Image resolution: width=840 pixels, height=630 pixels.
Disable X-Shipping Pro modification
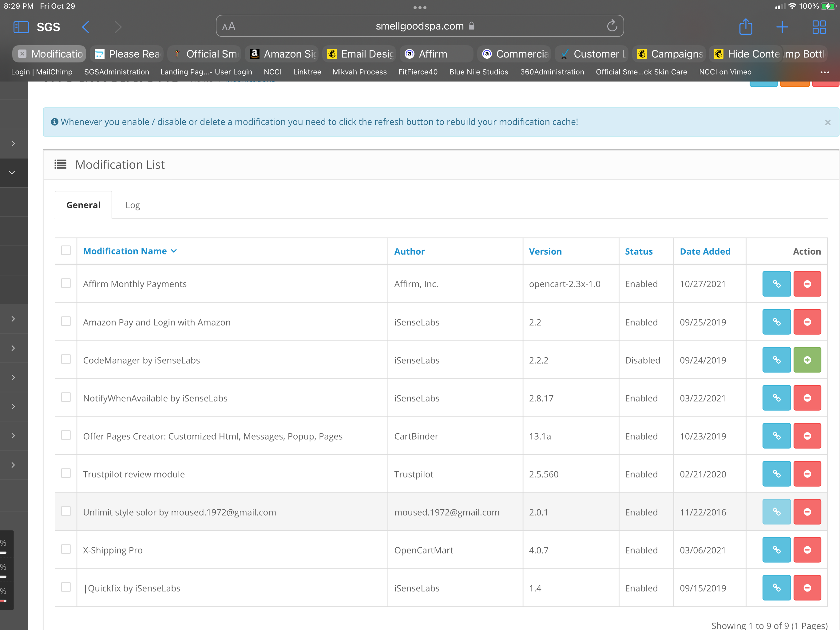pos(807,550)
